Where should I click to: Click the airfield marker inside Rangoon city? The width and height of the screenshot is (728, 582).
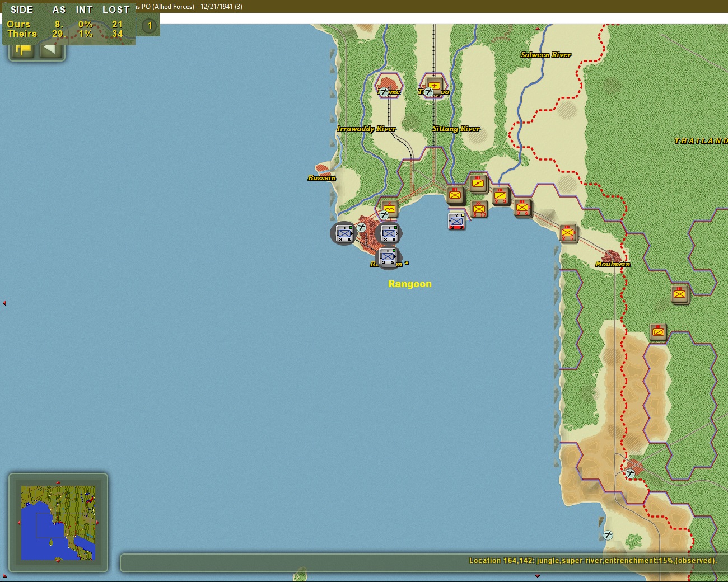(362, 227)
